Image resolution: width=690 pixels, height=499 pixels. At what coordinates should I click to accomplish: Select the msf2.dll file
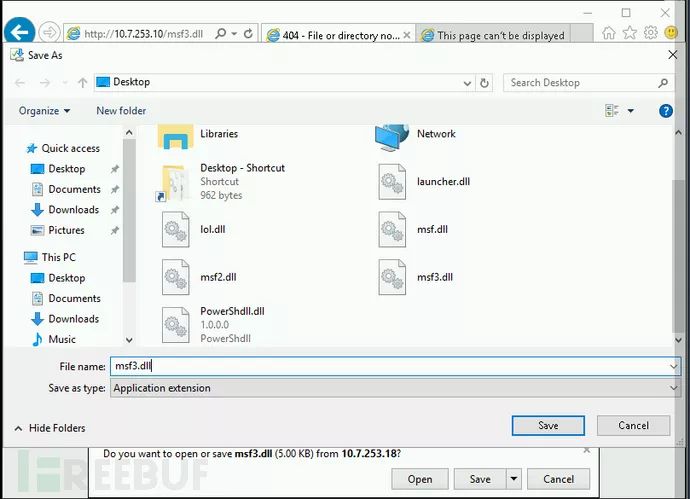pos(199,277)
